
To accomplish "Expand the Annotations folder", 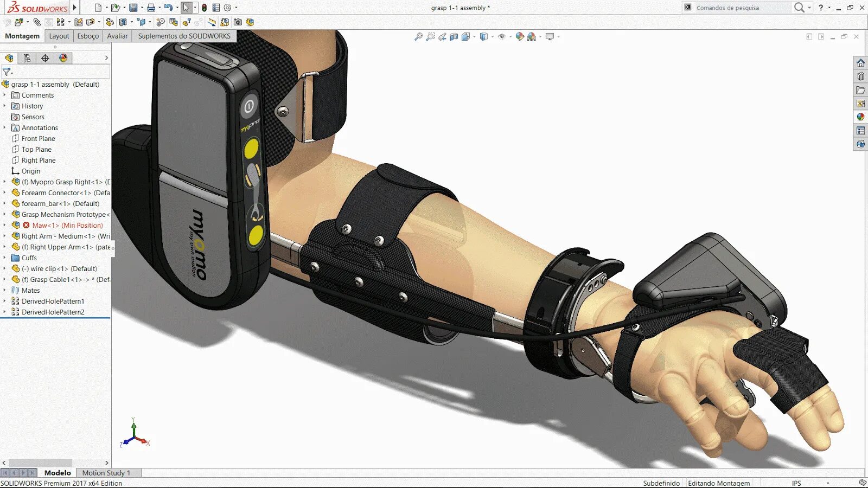I will [x=4, y=127].
